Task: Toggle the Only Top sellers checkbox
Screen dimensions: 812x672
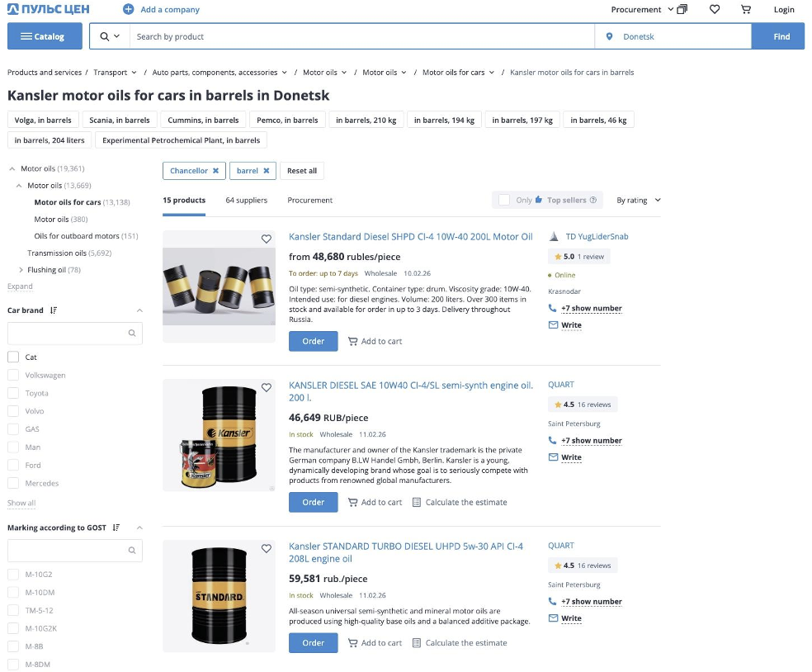Action: pyautogui.click(x=504, y=200)
